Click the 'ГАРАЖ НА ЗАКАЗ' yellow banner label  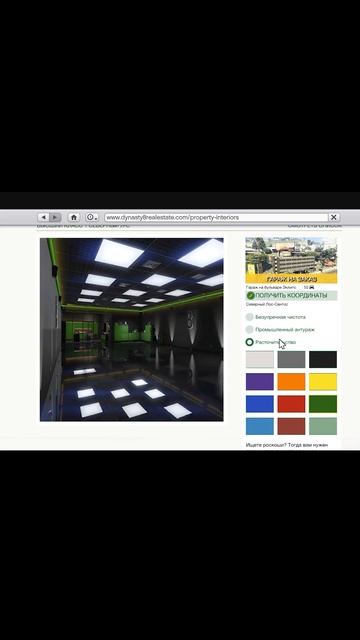click(291, 279)
